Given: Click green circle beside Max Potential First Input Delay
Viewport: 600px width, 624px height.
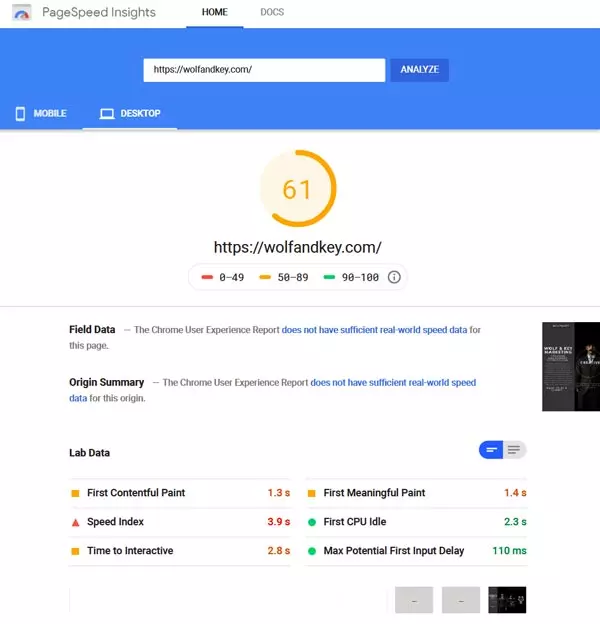Looking at the screenshot, I should pyautogui.click(x=312, y=551).
